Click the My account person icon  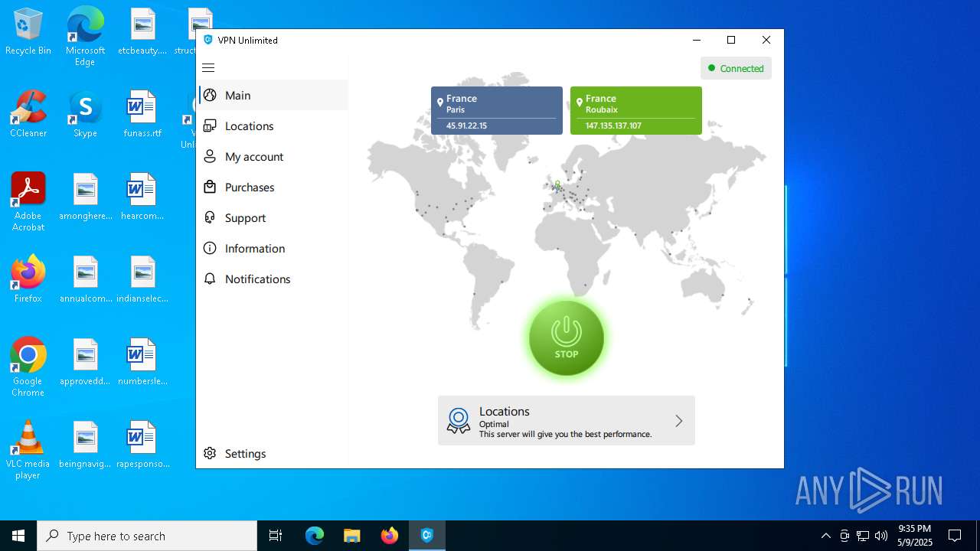(210, 156)
